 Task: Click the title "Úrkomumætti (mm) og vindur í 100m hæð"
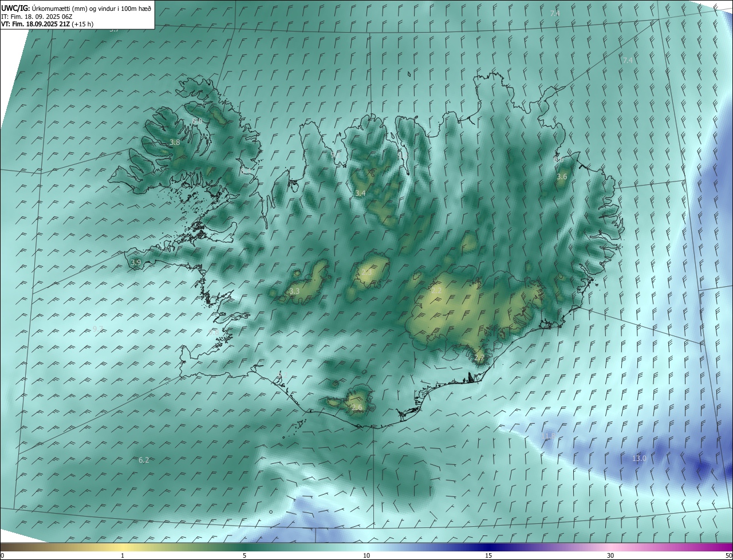coord(92,9)
